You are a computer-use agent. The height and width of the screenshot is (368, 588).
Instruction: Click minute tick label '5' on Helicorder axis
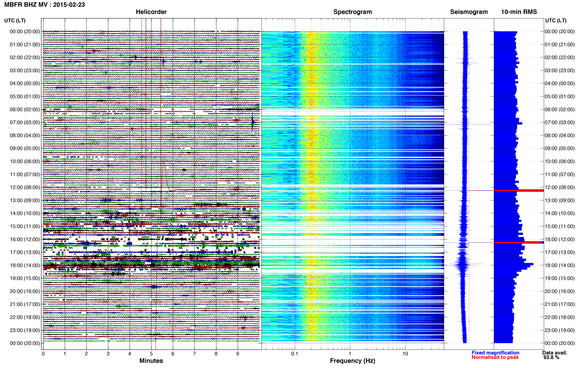(x=151, y=354)
